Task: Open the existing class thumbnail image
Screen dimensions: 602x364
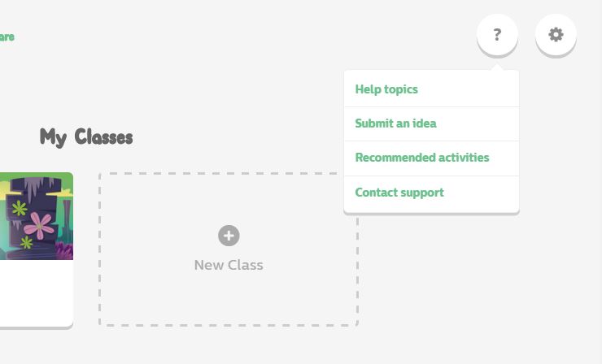Action: [37, 216]
